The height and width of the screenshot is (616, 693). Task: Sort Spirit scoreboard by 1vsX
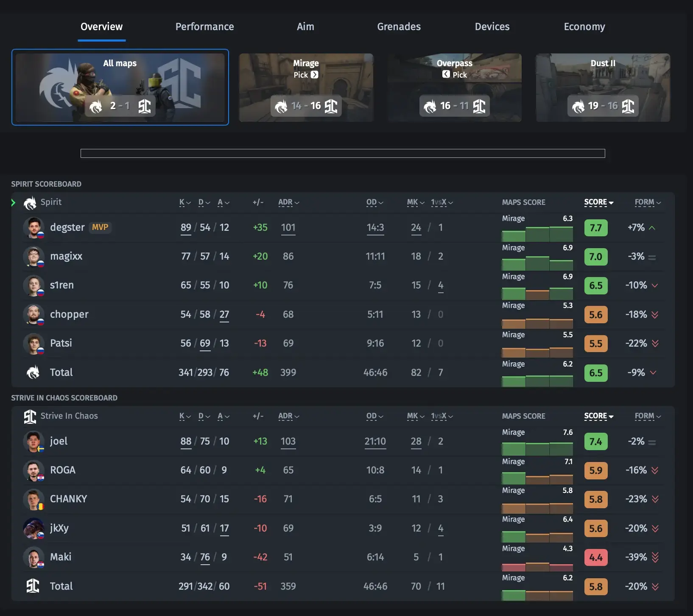442,202
